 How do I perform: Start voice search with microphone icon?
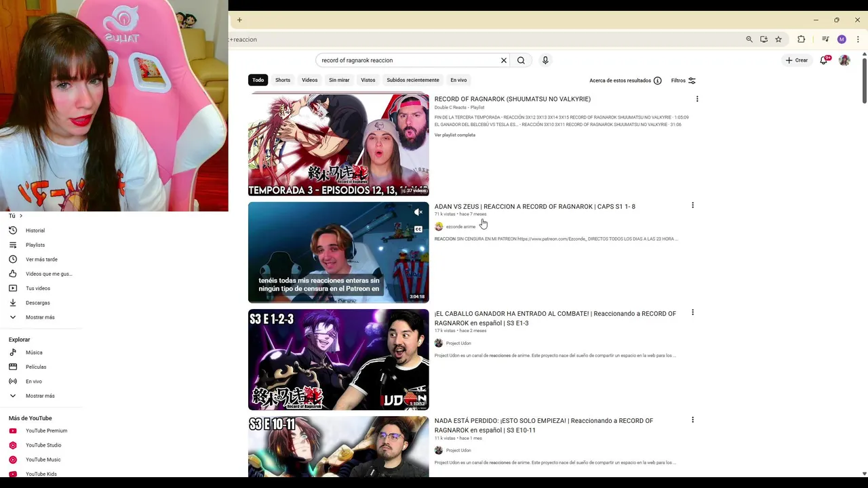545,60
